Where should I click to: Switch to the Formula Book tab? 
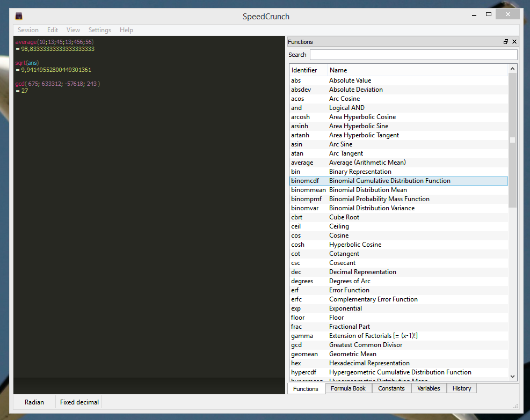pos(348,388)
